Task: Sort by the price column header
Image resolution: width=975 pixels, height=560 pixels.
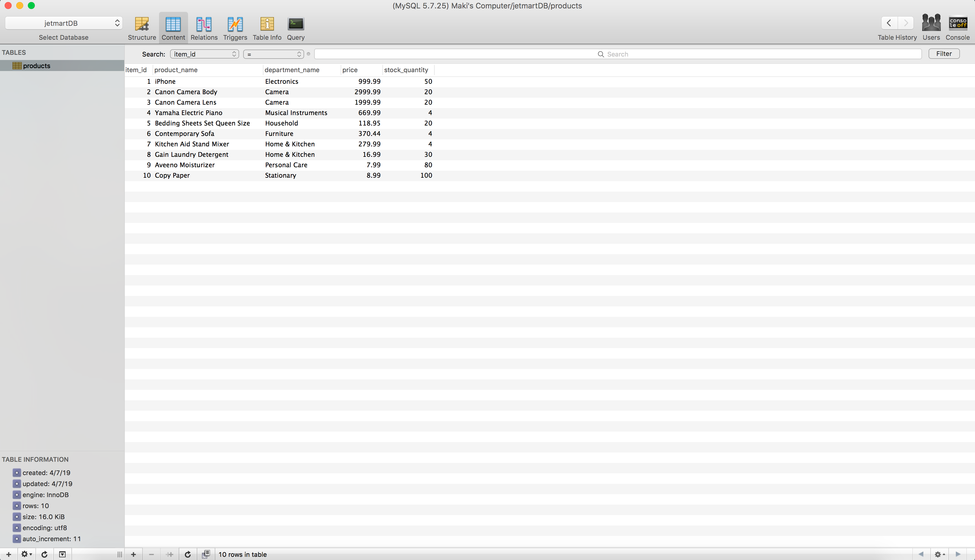Action: (349, 70)
